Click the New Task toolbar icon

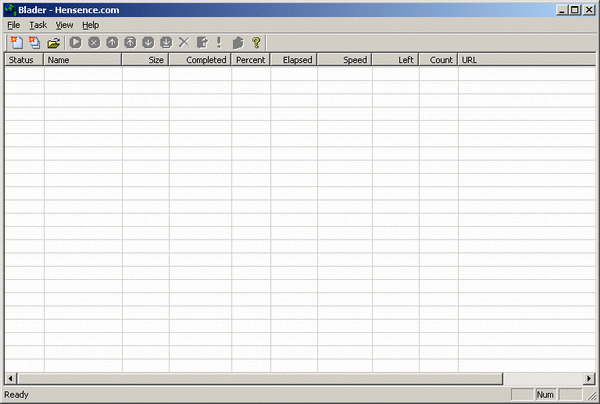tap(17, 42)
